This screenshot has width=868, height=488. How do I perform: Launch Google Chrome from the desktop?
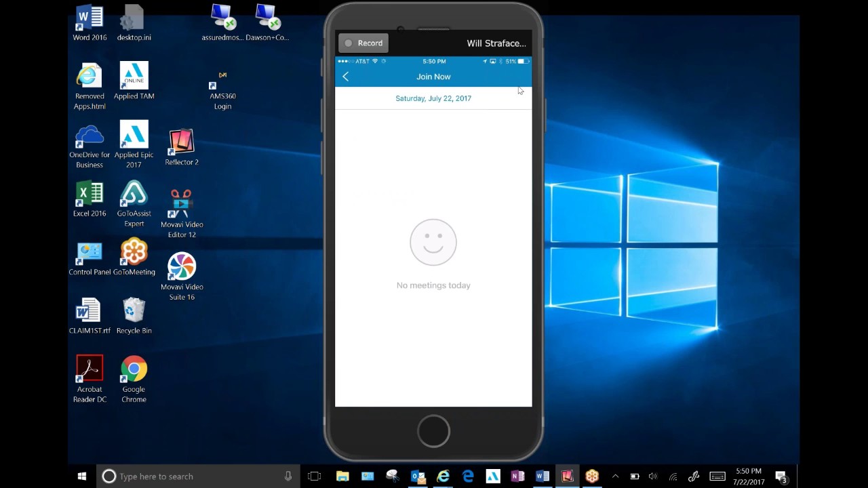click(x=134, y=380)
